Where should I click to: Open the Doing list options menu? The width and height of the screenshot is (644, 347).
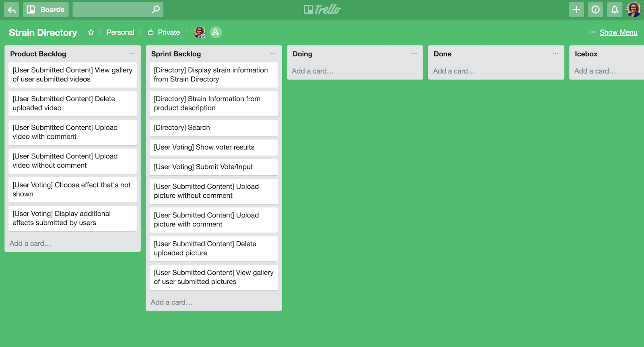[414, 53]
